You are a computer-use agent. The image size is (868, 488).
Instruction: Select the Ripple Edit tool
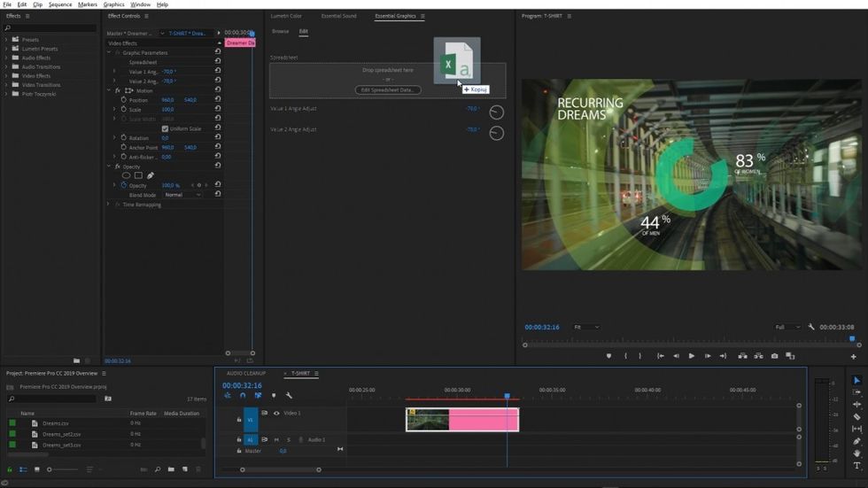(x=856, y=405)
